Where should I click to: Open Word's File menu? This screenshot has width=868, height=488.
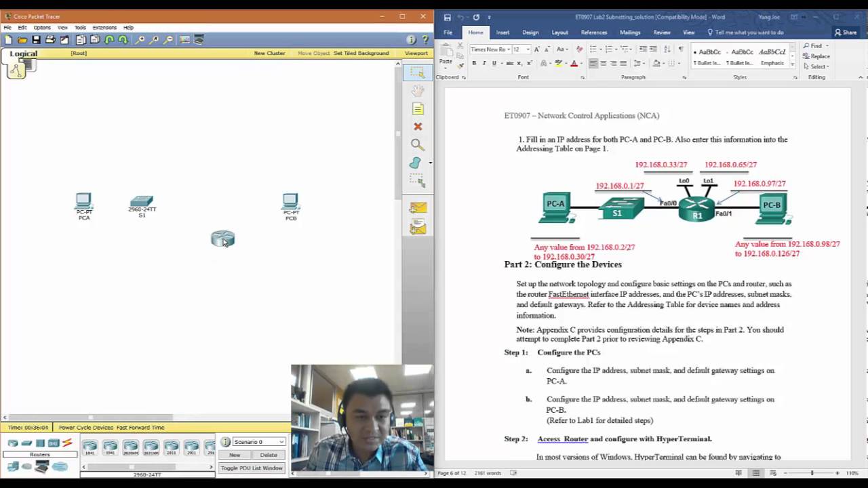(x=448, y=33)
